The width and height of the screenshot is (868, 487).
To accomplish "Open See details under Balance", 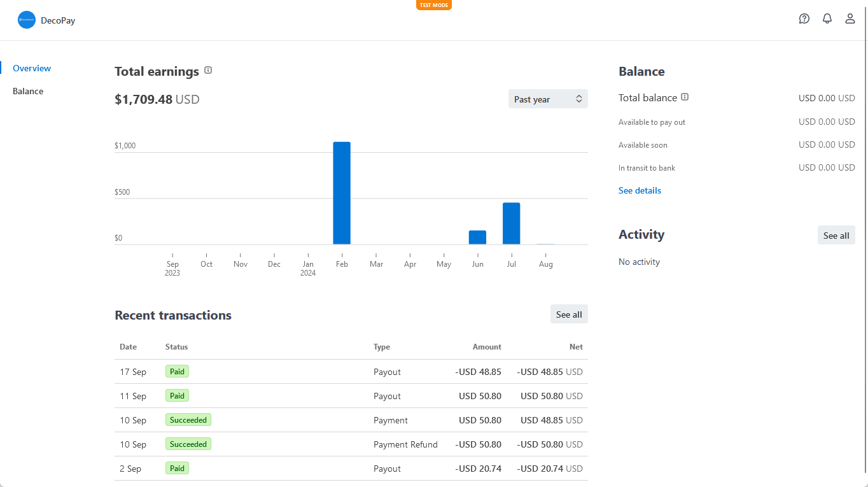I will (x=640, y=190).
